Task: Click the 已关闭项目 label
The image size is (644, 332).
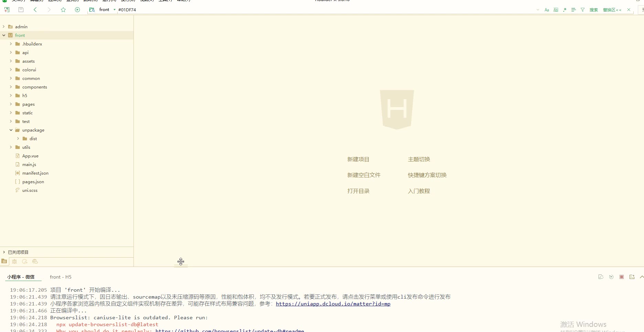Action: click(x=18, y=252)
